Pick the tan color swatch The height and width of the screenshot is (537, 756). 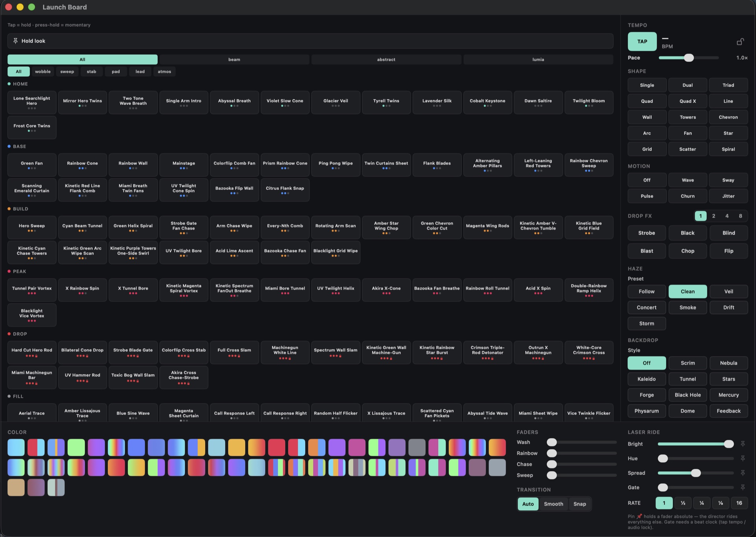pyautogui.click(x=16, y=488)
